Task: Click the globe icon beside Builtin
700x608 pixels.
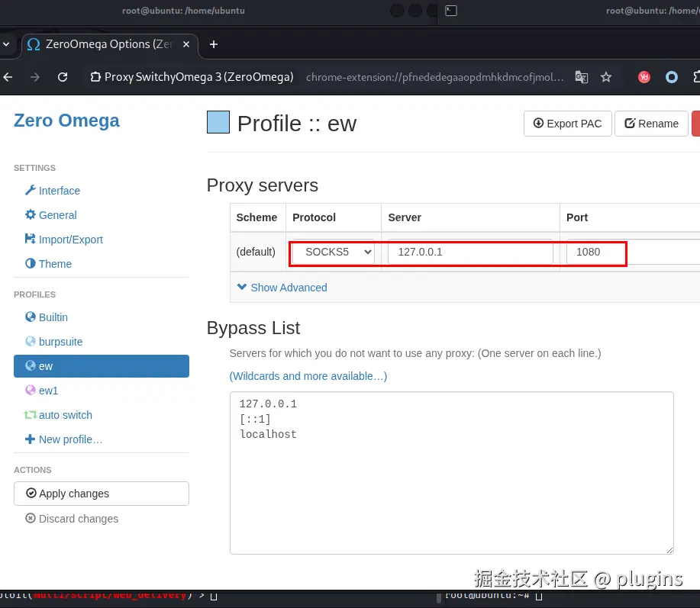Action: 30,317
